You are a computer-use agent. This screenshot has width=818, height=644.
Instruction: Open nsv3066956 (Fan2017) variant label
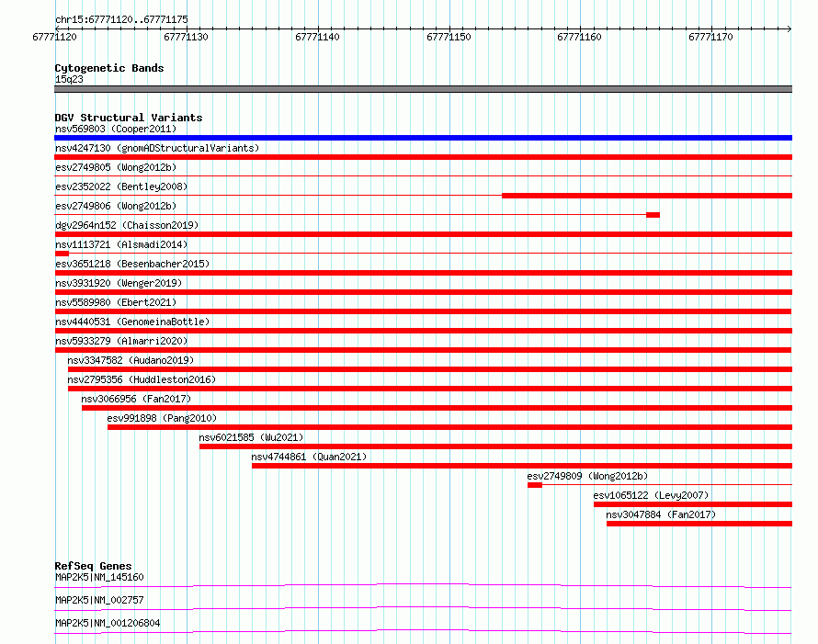(136, 399)
